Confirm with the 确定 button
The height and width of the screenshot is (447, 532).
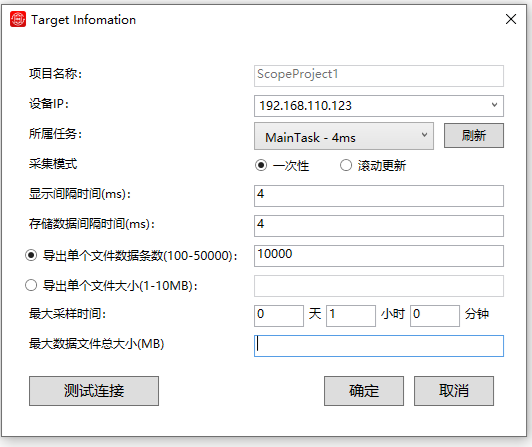[x=364, y=391]
